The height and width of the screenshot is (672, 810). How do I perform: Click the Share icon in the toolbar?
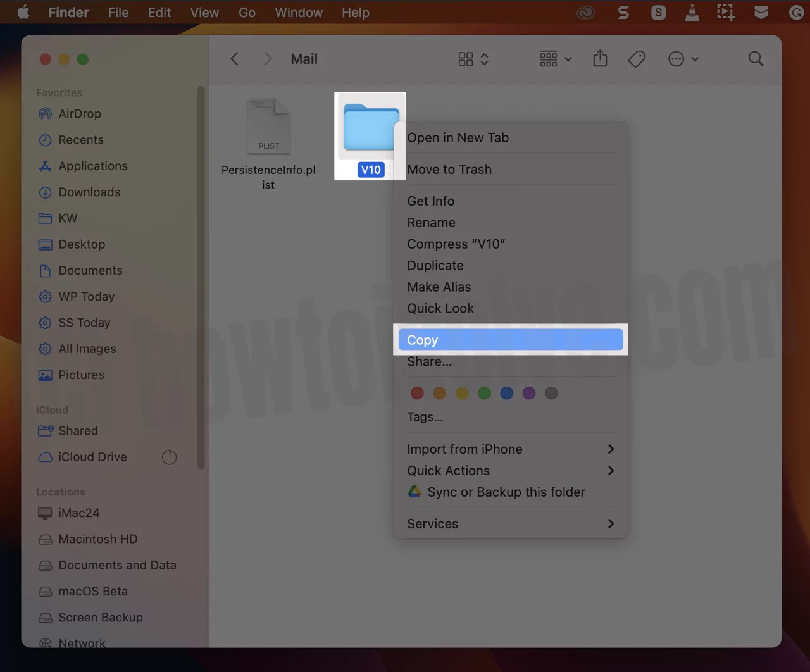tap(600, 59)
